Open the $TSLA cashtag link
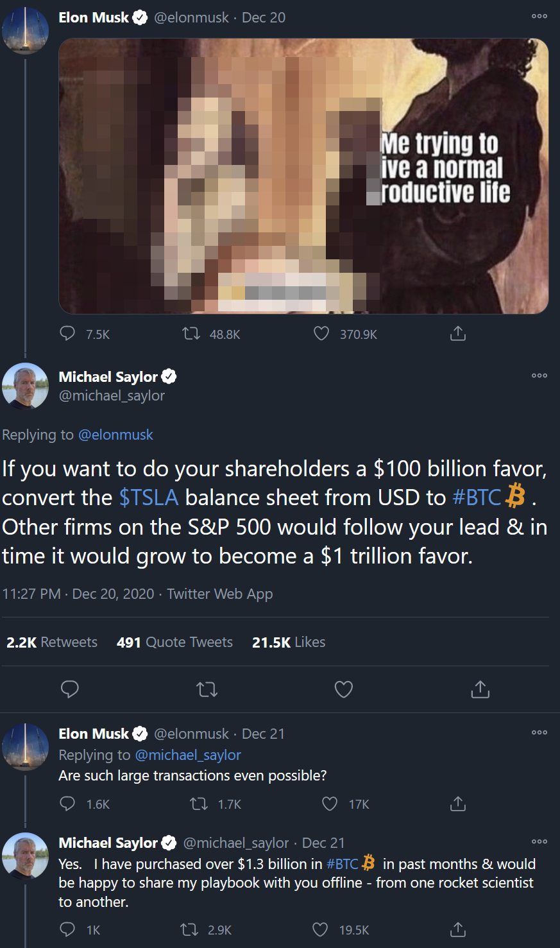The height and width of the screenshot is (948, 560). click(x=148, y=497)
